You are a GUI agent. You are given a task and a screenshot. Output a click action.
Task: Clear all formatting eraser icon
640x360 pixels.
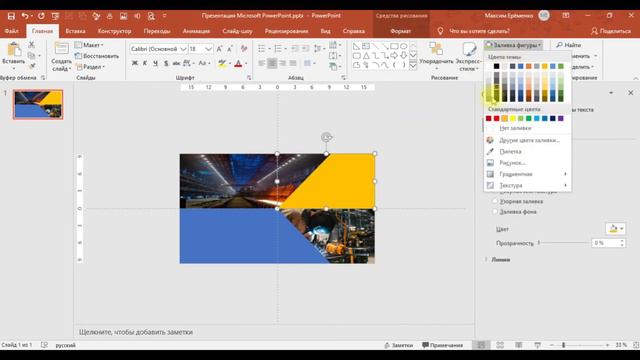click(244, 49)
